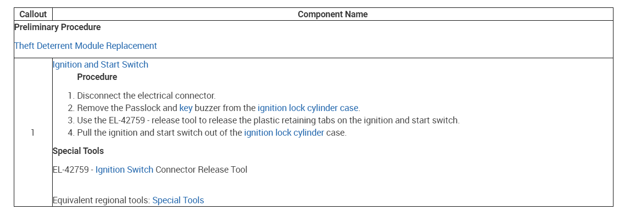Open Special Tools link after "Equivalent regional tools"
Viewport: 644px width, 223px height.
pos(178,200)
